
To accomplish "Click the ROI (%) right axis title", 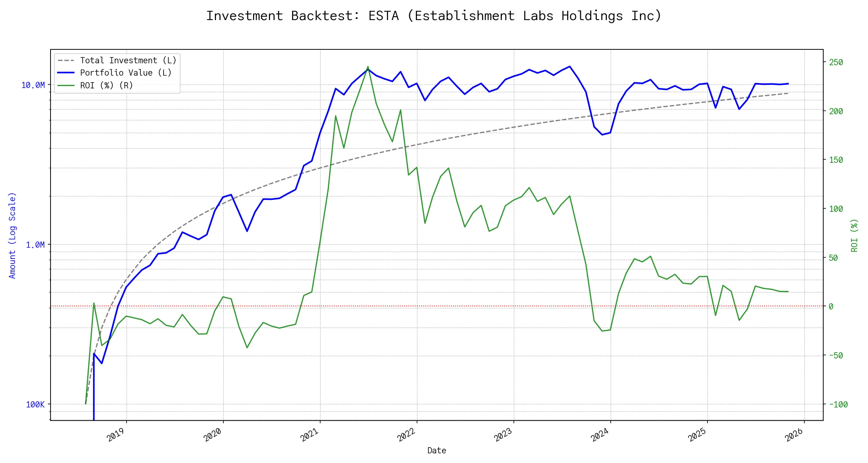I will point(854,235).
